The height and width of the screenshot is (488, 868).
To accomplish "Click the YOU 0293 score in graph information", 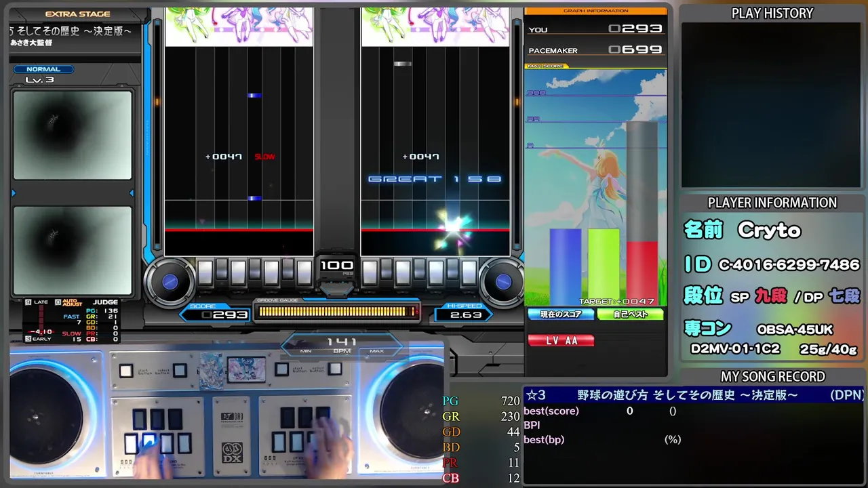I will coord(635,28).
